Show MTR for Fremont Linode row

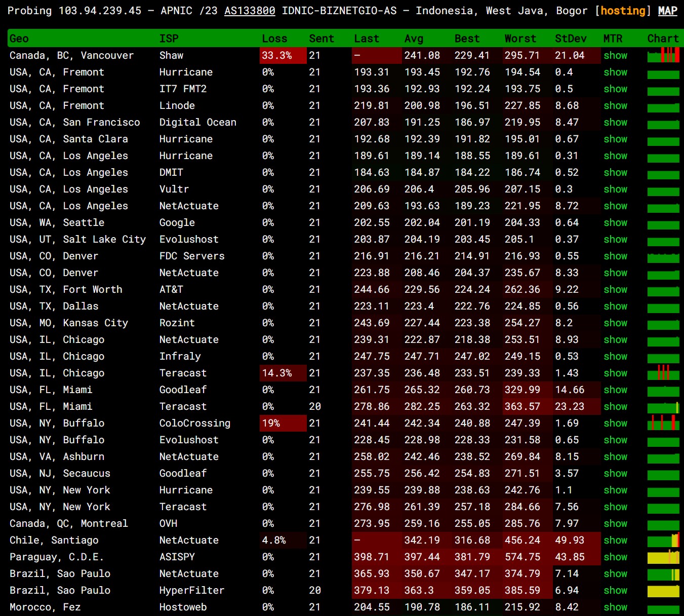615,105
